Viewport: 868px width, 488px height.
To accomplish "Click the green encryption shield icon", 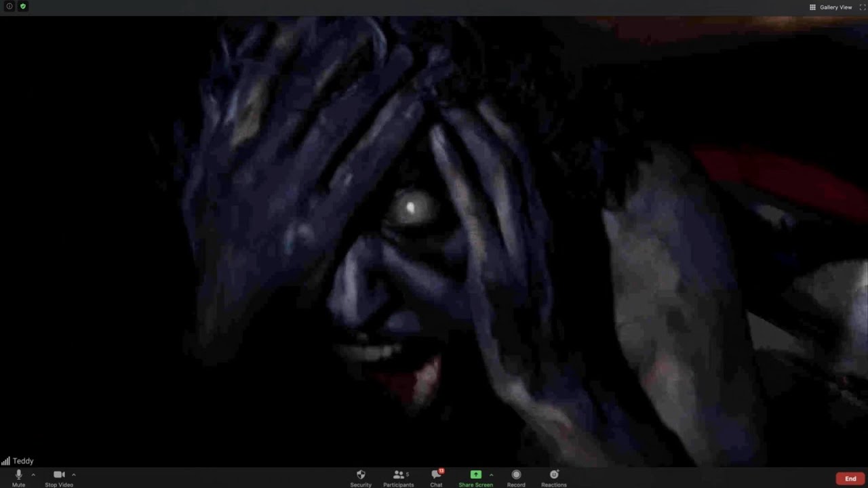I will [23, 6].
